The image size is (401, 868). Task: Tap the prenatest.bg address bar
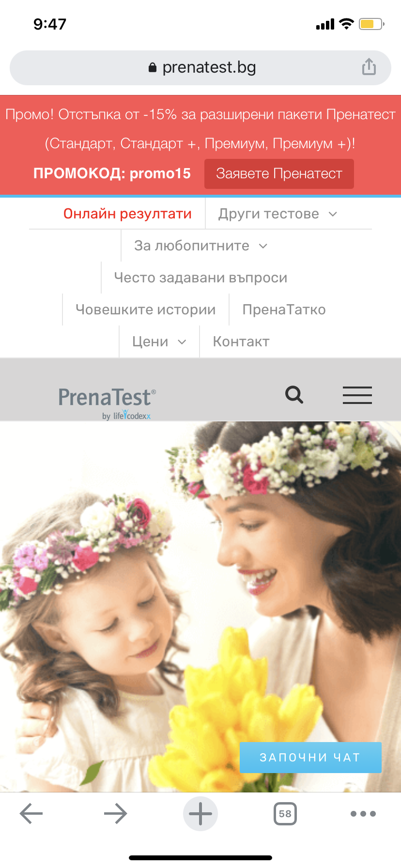[x=200, y=67]
